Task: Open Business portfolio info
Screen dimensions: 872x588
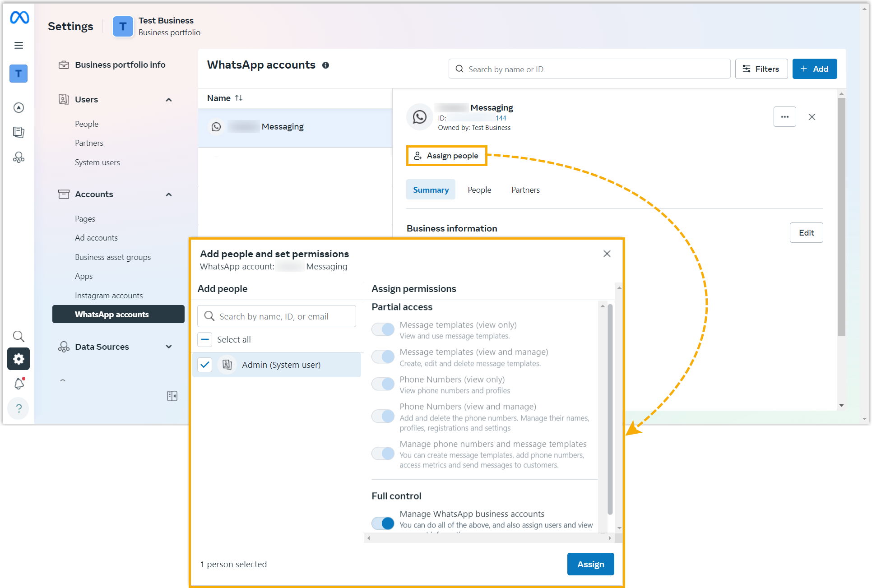Action: [x=112, y=65]
